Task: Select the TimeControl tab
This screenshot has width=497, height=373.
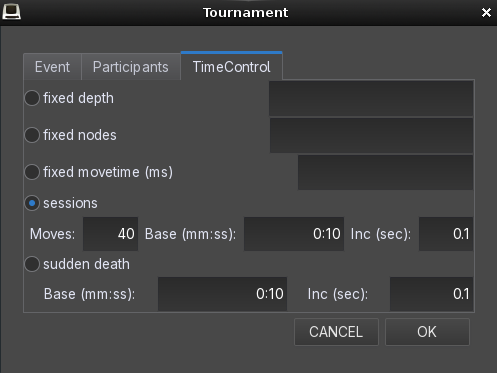Action: [x=232, y=66]
